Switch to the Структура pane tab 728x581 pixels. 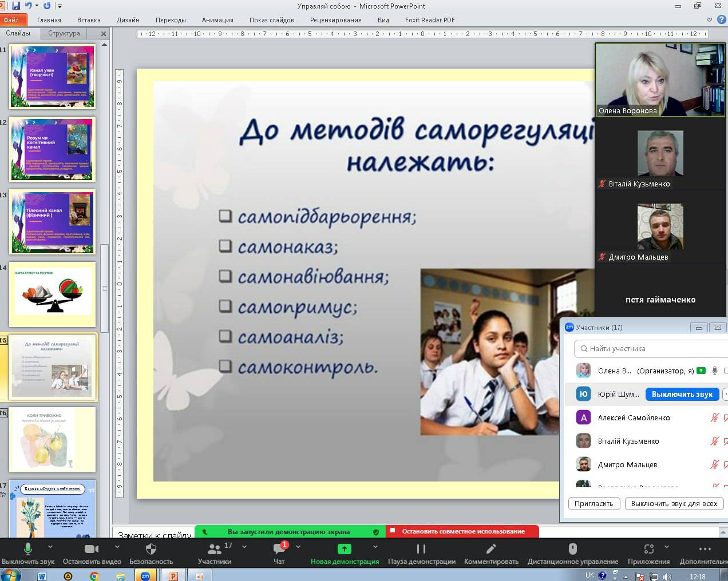pos(64,33)
